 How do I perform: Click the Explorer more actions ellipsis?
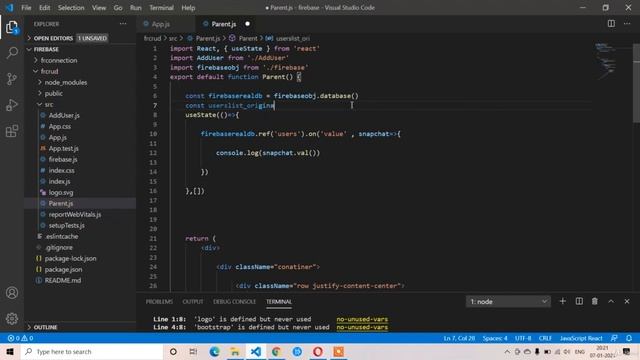[123, 24]
